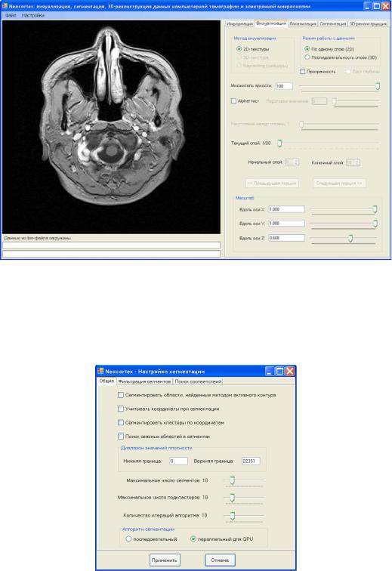Screen dimensions: 392x571
Task: Open the Общие tab in settings dialog
Action: tap(106, 381)
